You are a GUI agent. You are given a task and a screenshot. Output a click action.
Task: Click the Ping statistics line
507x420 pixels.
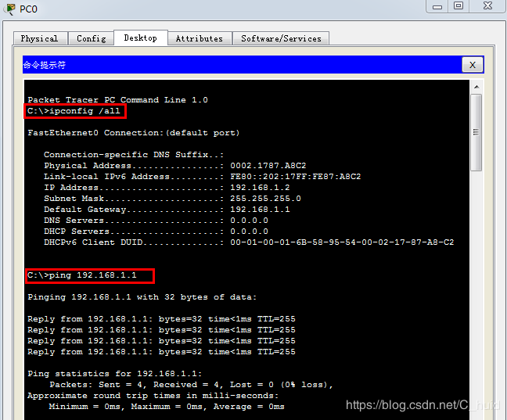click(115, 374)
